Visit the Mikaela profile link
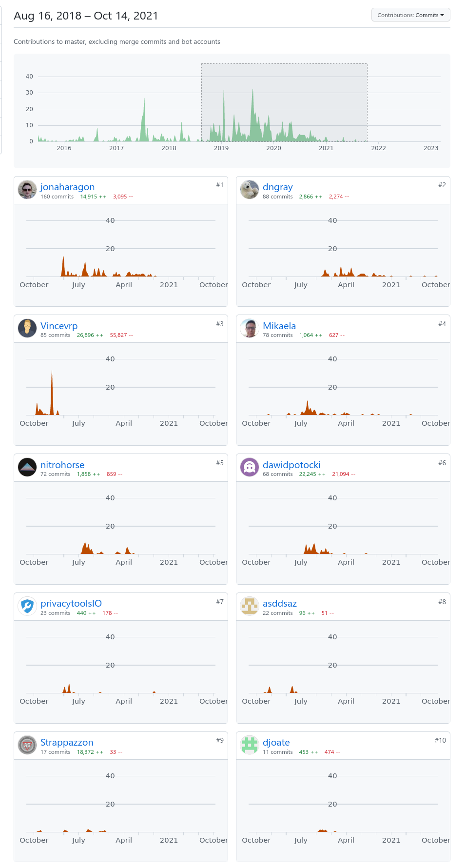Screen dimensions: 466x868 [279, 326]
